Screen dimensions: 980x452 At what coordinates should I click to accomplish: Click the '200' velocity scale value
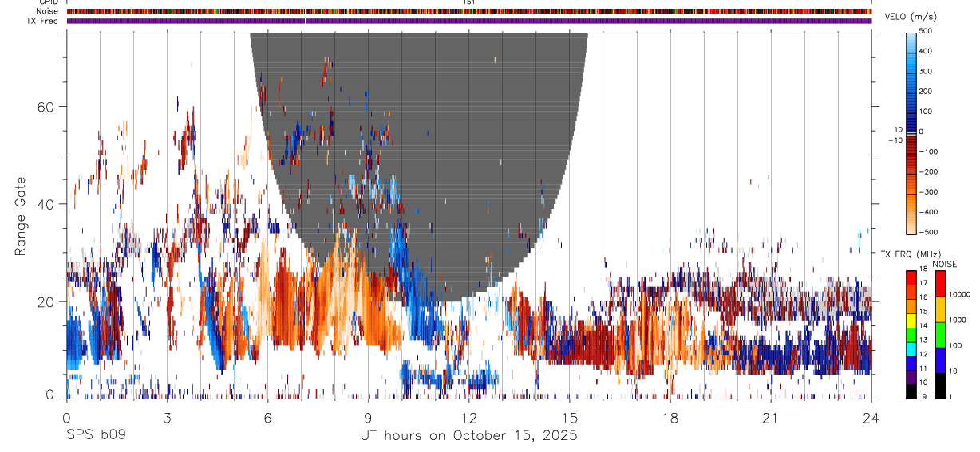pyautogui.click(x=927, y=92)
